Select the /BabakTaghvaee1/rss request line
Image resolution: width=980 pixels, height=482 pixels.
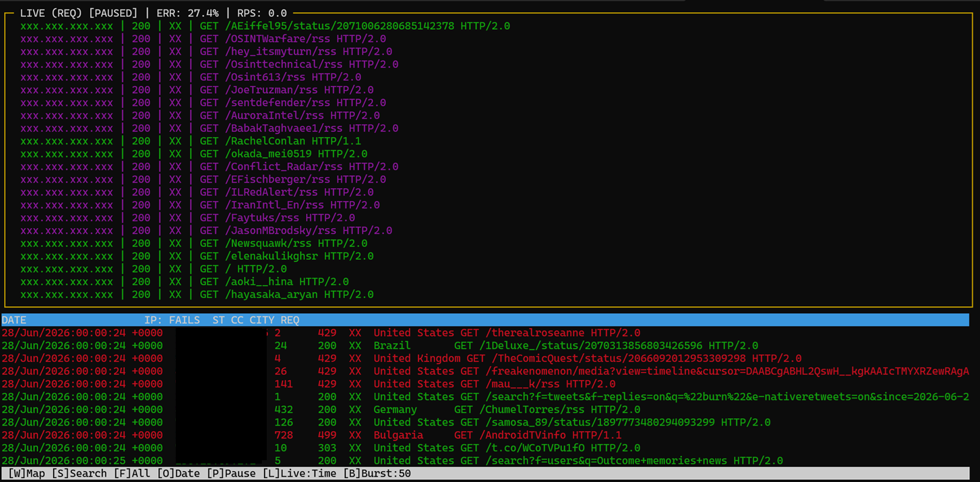click(209, 128)
